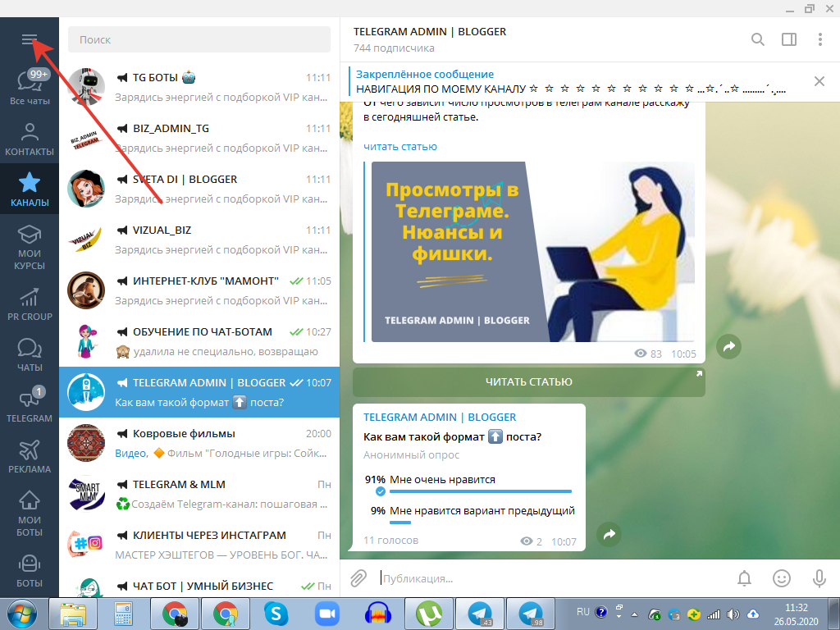Search messages in this channel

point(758,39)
